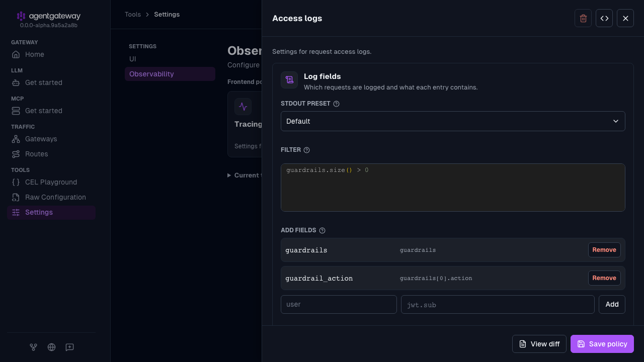644x362 pixels.
Task: Click the Filter help icon
Action: coord(307,150)
